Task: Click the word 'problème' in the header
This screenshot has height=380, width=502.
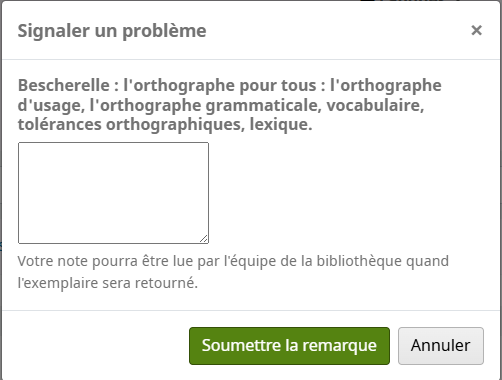Action: tap(164, 32)
